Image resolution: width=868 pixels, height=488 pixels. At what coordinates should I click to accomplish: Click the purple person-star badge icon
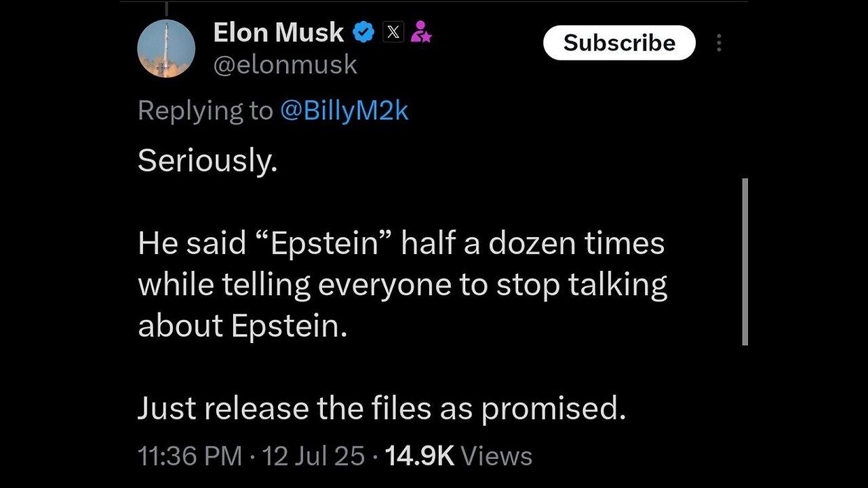pos(421,32)
